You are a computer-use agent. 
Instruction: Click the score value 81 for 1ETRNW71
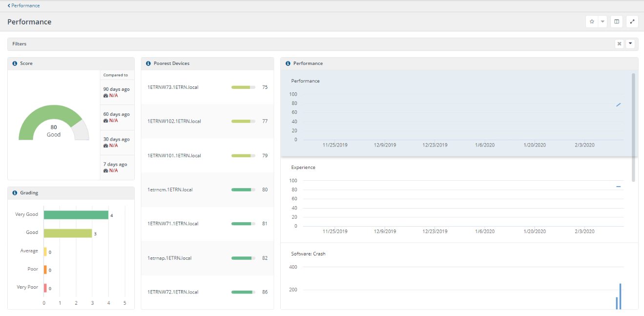click(265, 224)
